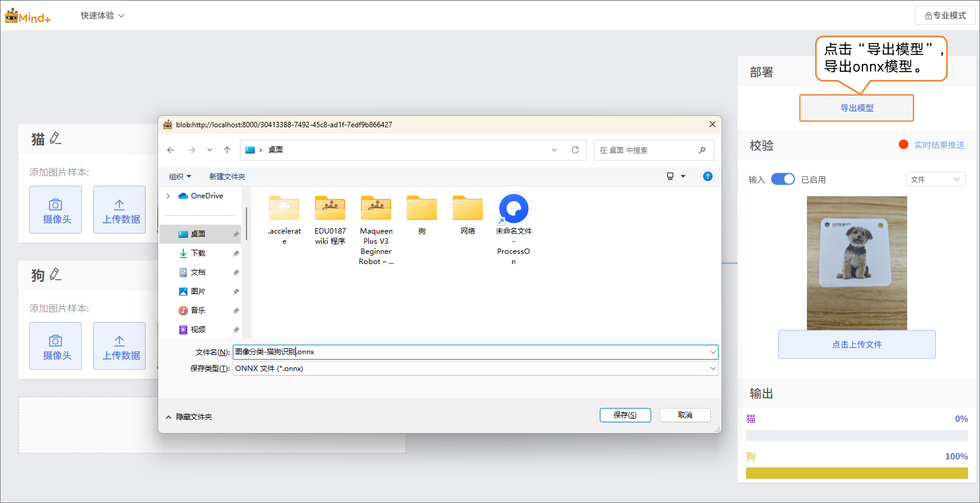
Task: Open the 未命名文件 ProcessOn shortcut
Action: coord(513,209)
